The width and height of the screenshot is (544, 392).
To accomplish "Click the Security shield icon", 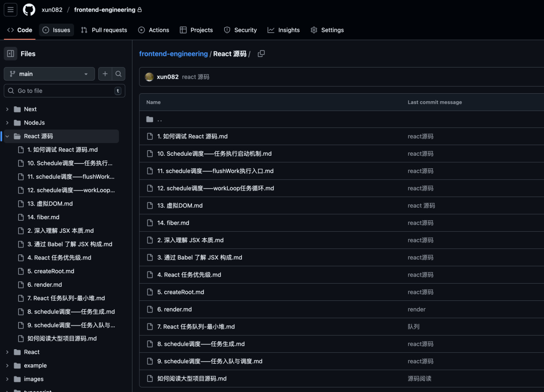I will [x=227, y=30].
